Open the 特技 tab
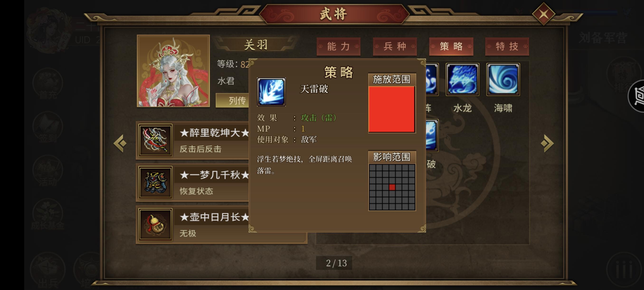This screenshot has width=644, height=290. click(x=507, y=47)
